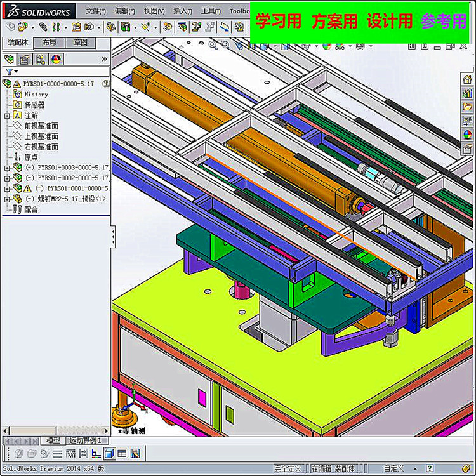Image resolution: width=476 pixels, height=476 pixels.
Task: Click the Exploded View icon
Action: (x=196, y=27)
